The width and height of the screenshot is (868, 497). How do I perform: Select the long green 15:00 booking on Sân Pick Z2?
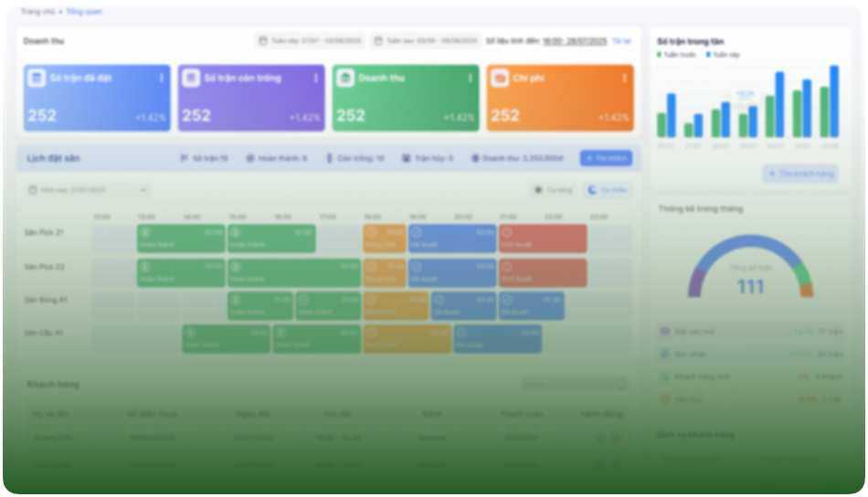[x=294, y=273]
